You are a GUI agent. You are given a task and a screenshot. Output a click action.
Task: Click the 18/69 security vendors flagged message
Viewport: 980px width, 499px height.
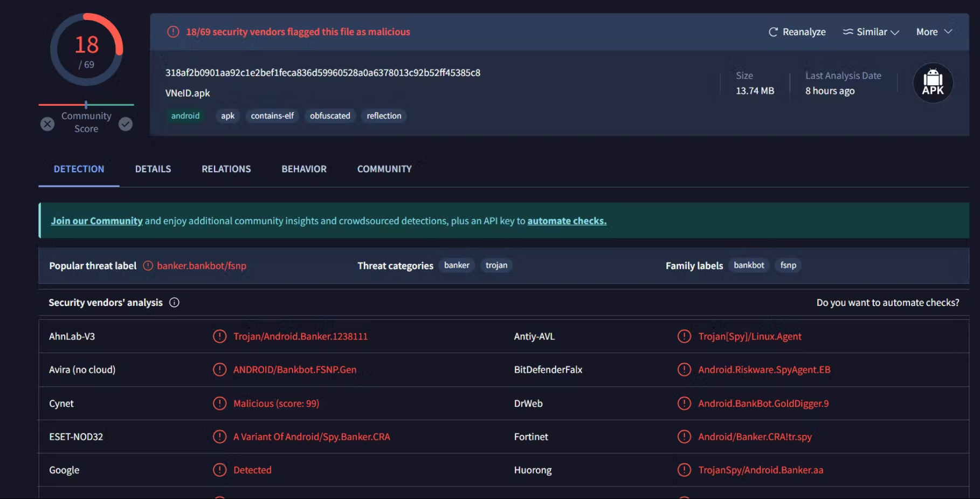point(298,32)
